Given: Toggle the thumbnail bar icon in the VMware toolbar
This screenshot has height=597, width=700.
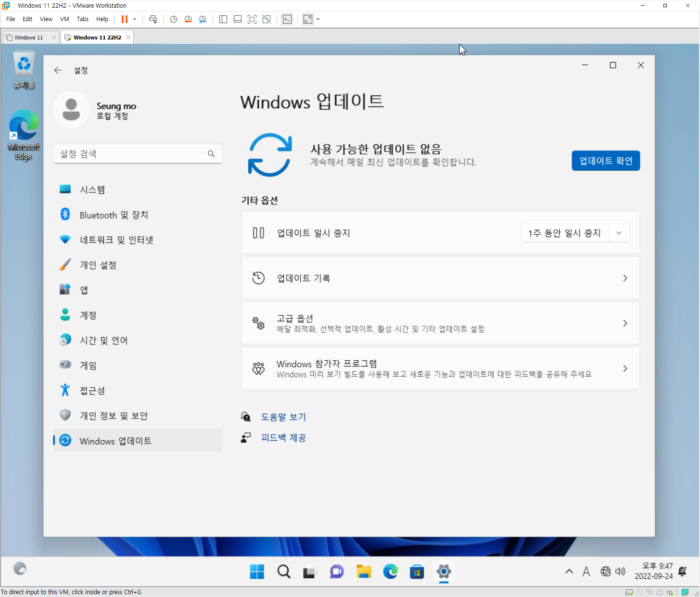Looking at the screenshot, I should click(x=238, y=19).
